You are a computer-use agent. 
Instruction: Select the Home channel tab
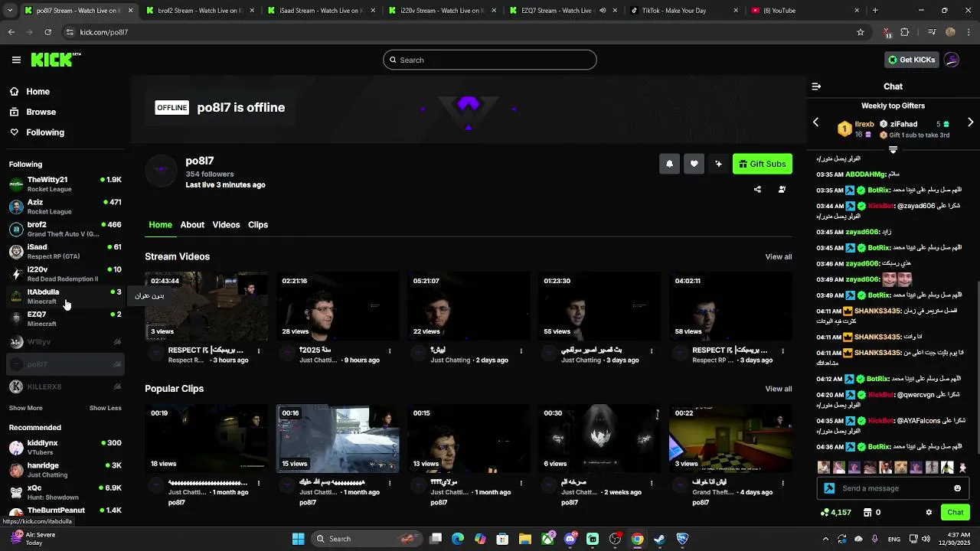(160, 224)
